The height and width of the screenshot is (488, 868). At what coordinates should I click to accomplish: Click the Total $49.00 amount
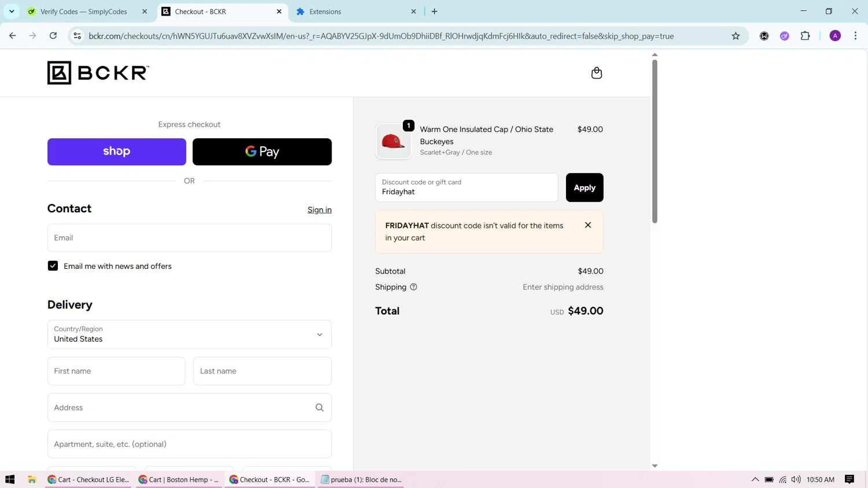586,311
